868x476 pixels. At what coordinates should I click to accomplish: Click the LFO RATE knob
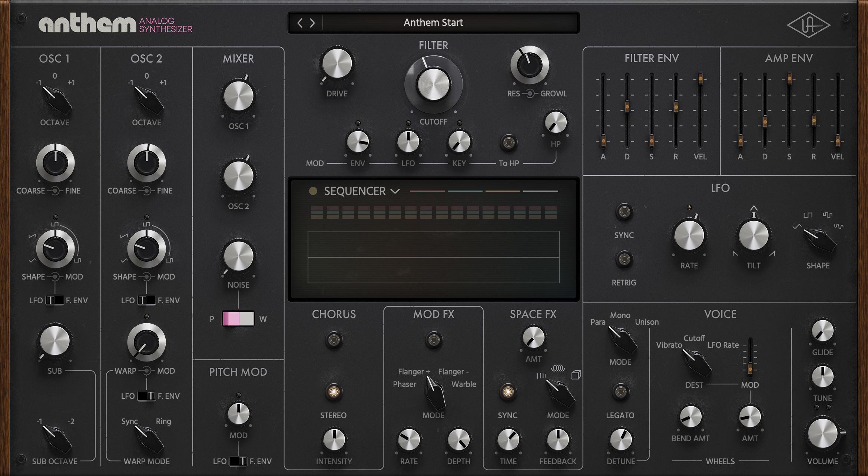click(689, 236)
